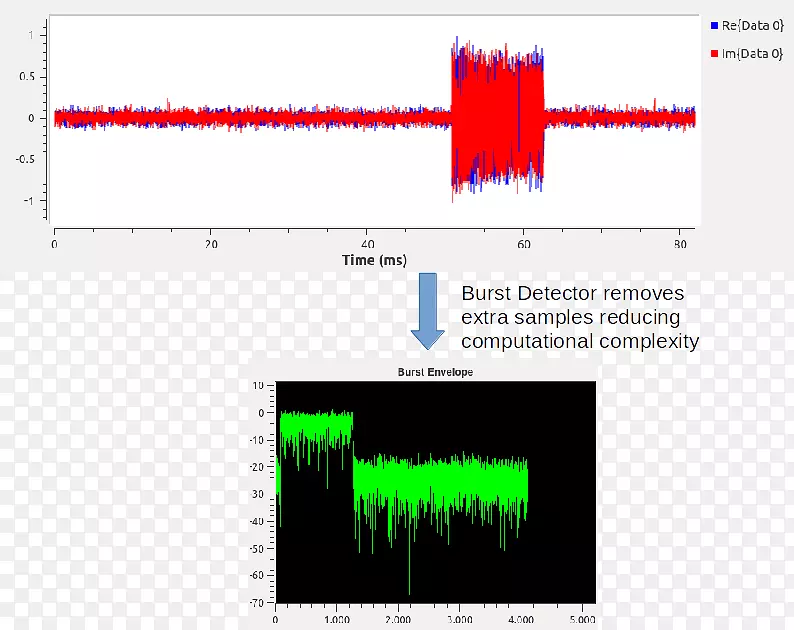The image size is (794, 630).
Task: Click the Burst Envelope plot title
Action: point(435,372)
